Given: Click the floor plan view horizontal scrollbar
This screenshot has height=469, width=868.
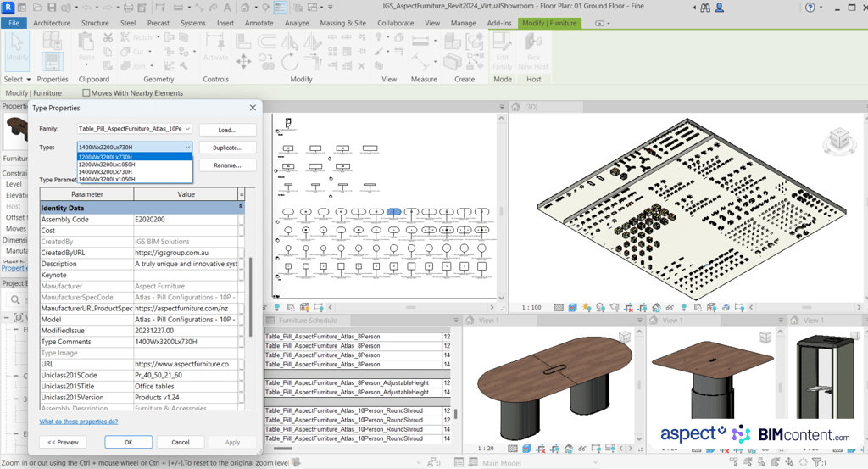Looking at the screenshot, I should tap(411, 307).
